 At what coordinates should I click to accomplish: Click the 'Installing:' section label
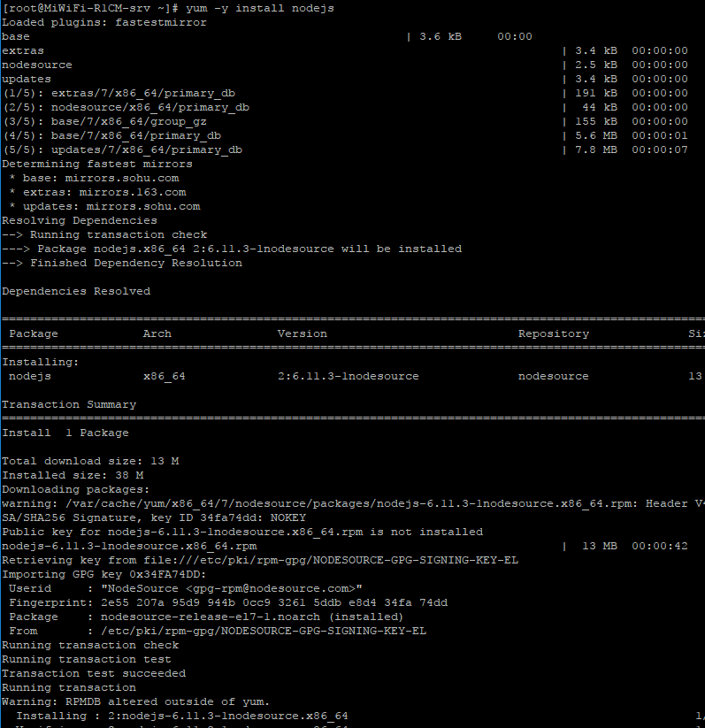41,362
